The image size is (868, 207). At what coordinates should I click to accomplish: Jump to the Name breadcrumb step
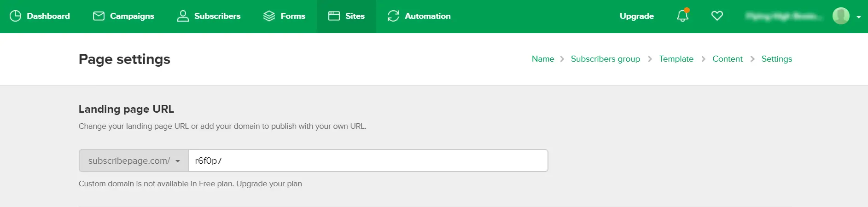[x=543, y=59]
